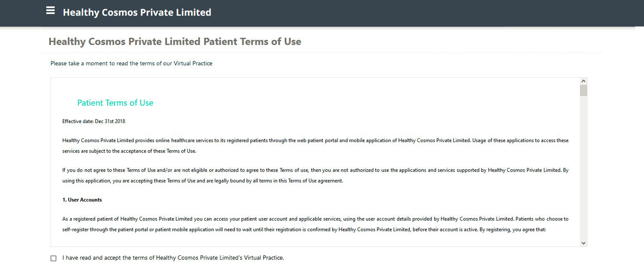Click the paragraph starting 'If you do not agree'
Image resolution: width=644 pixels, height=276 pixels.
pos(315,175)
